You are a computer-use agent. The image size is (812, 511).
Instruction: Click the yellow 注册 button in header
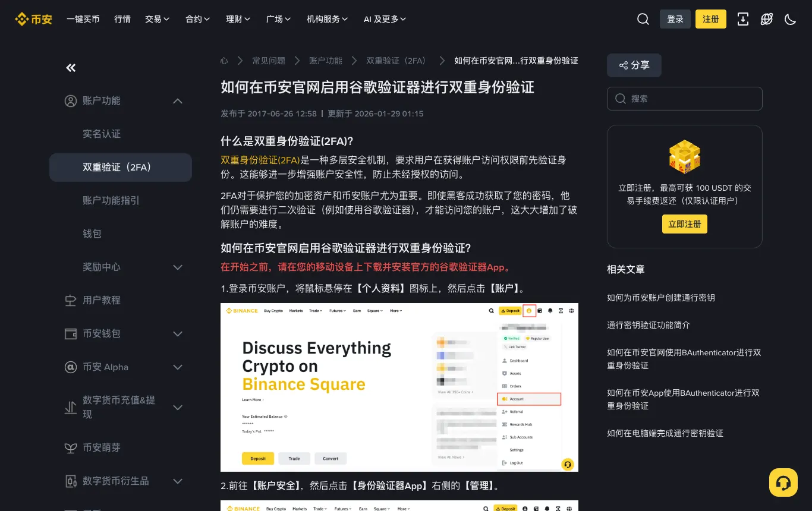(x=711, y=19)
